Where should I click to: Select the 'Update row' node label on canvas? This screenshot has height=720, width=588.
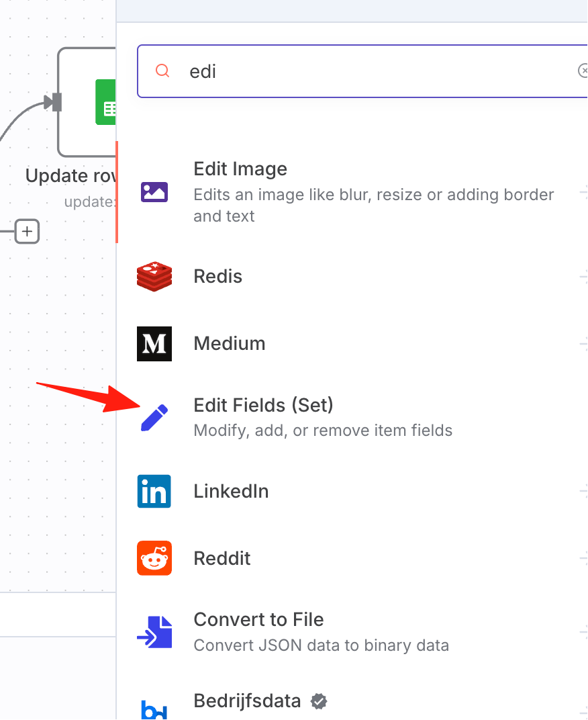pyautogui.click(x=70, y=176)
